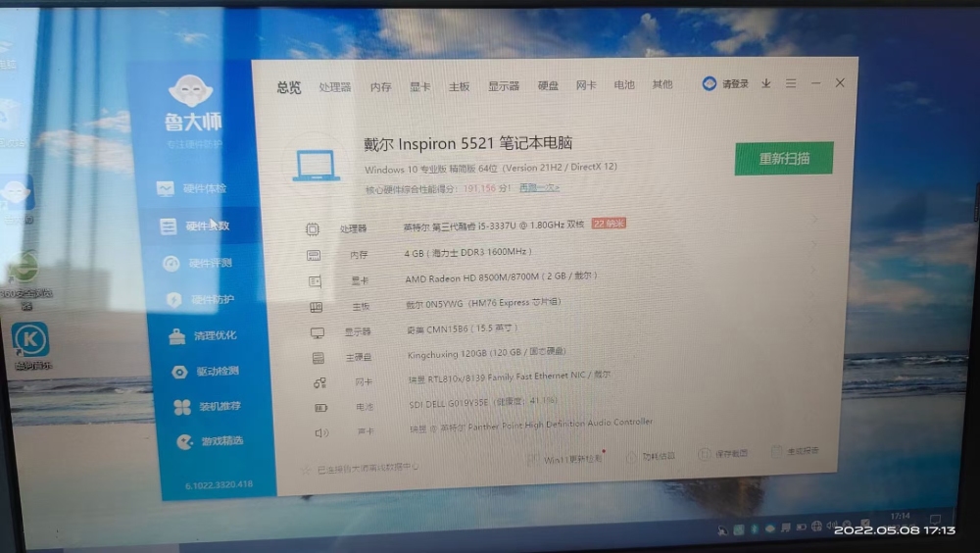Click the 22 纳米 red badge
Screen dimensions: 980x553
tap(609, 224)
